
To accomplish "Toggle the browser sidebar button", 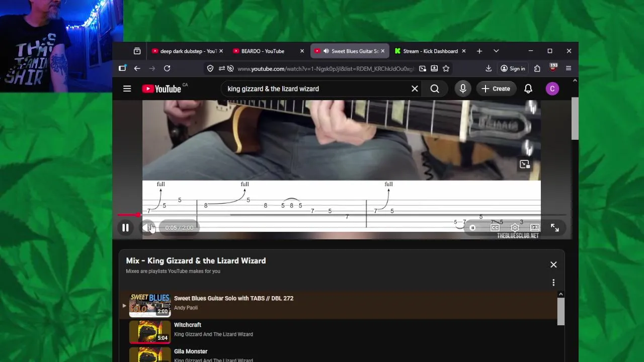I will pyautogui.click(x=122, y=68).
